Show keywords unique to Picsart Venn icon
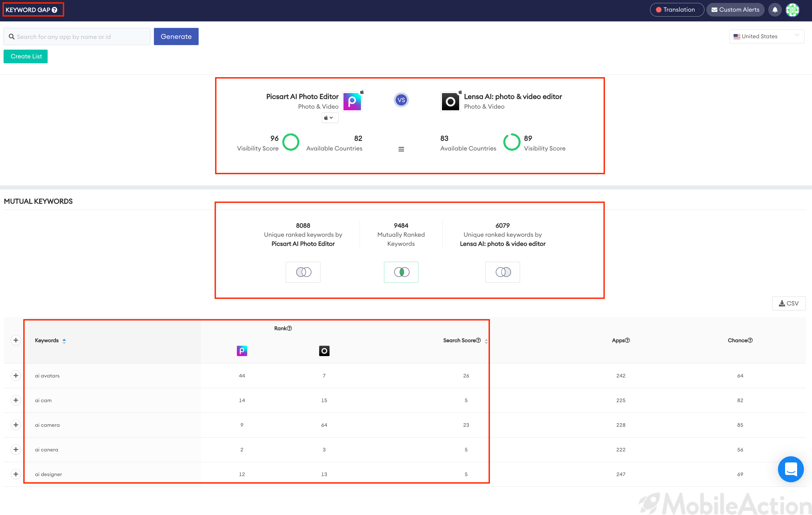 [x=303, y=272]
